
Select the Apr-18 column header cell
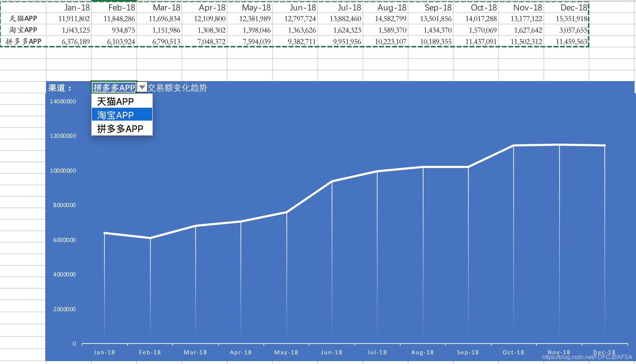tap(205, 7)
